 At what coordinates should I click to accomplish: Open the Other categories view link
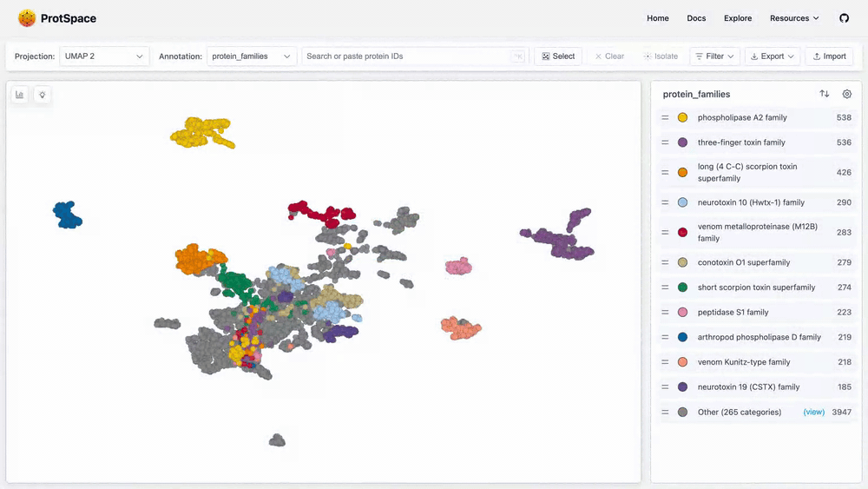click(x=813, y=412)
